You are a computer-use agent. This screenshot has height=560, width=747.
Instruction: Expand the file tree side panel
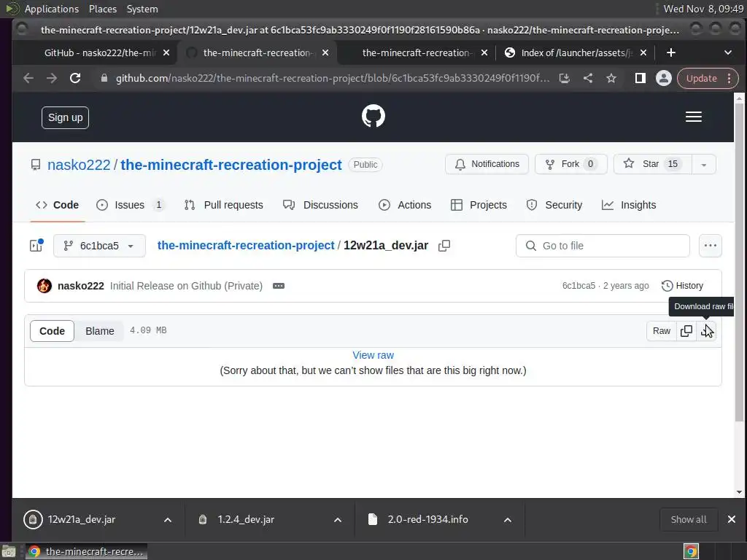point(36,246)
